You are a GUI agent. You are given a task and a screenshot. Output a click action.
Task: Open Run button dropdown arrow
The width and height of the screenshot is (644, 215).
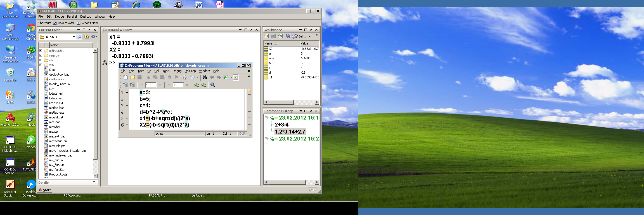(231, 77)
